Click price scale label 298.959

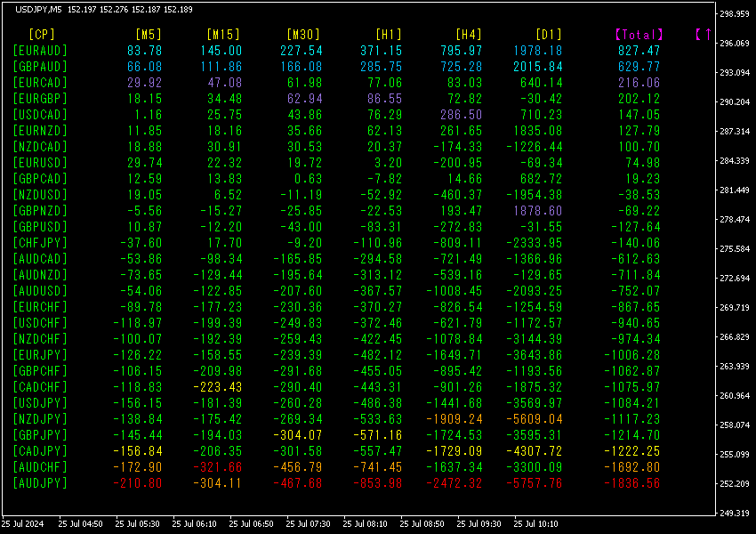(x=735, y=14)
